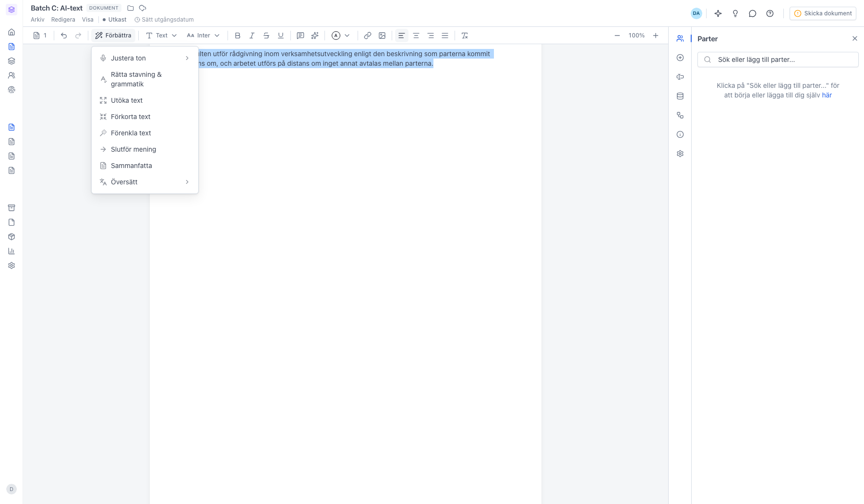Zoom in with the plus button
The height and width of the screenshot is (504, 864).
pyautogui.click(x=656, y=36)
